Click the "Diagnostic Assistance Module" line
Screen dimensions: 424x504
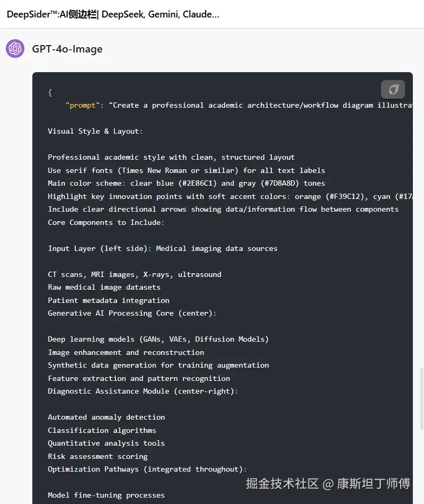coord(143,392)
